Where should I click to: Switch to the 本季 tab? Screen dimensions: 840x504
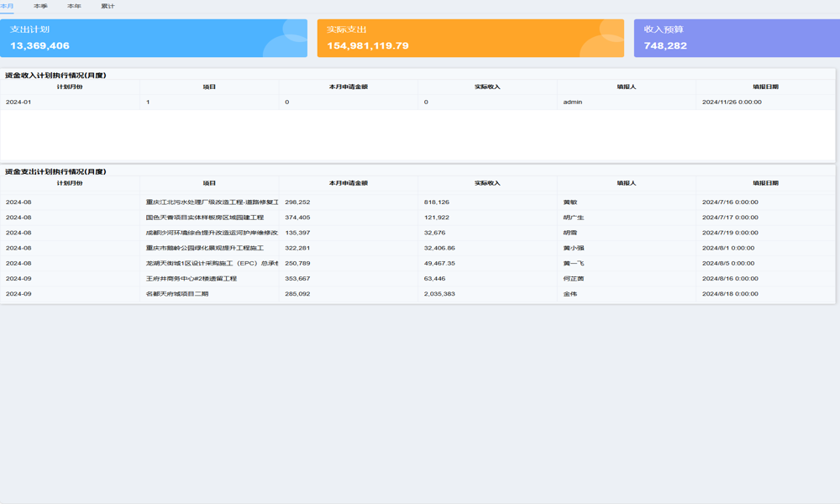pos(40,6)
